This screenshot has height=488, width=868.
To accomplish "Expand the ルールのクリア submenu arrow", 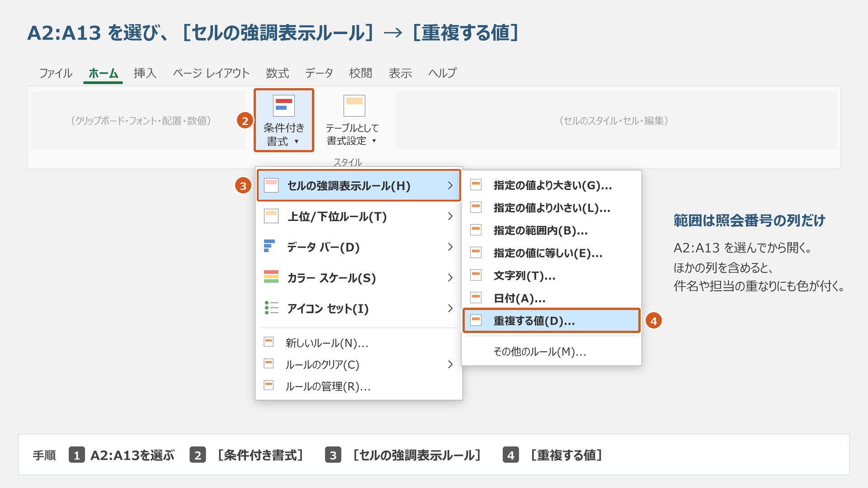I will [450, 364].
